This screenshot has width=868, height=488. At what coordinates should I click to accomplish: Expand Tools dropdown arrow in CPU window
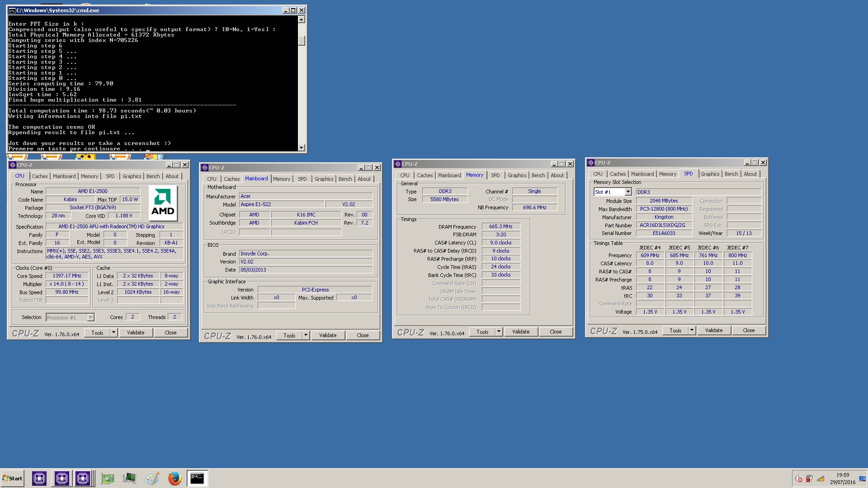113,333
